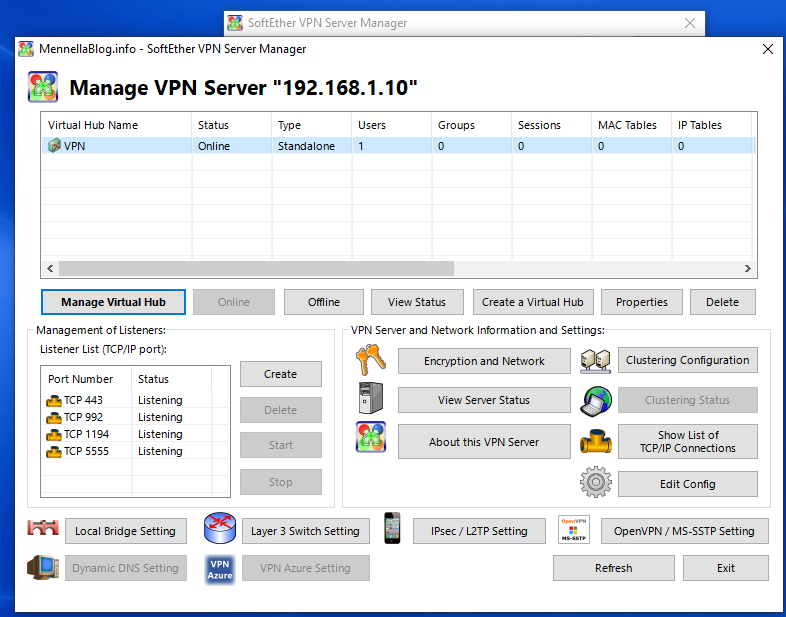This screenshot has width=786, height=617.
Task: Click the hub list horizontal scrollbar thumb
Action: click(x=256, y=268)
